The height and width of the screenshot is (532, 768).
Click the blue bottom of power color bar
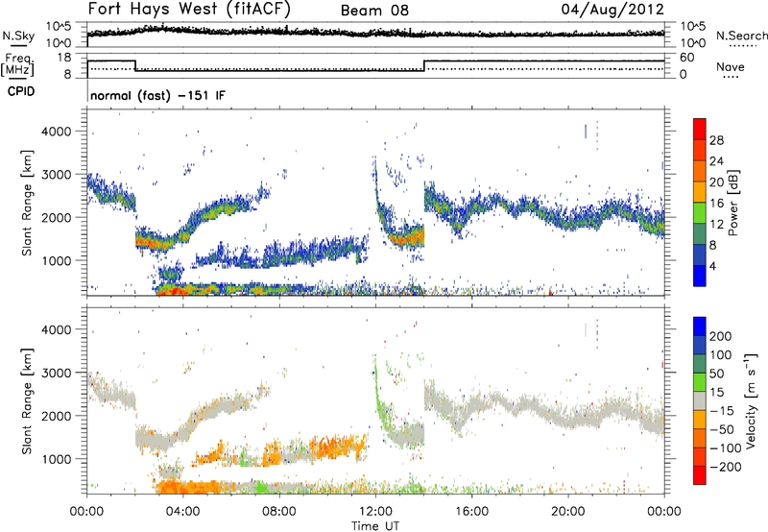pos(700,276)
